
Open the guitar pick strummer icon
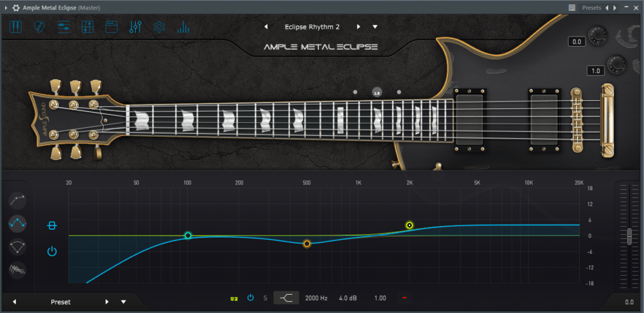click(40, 27)
